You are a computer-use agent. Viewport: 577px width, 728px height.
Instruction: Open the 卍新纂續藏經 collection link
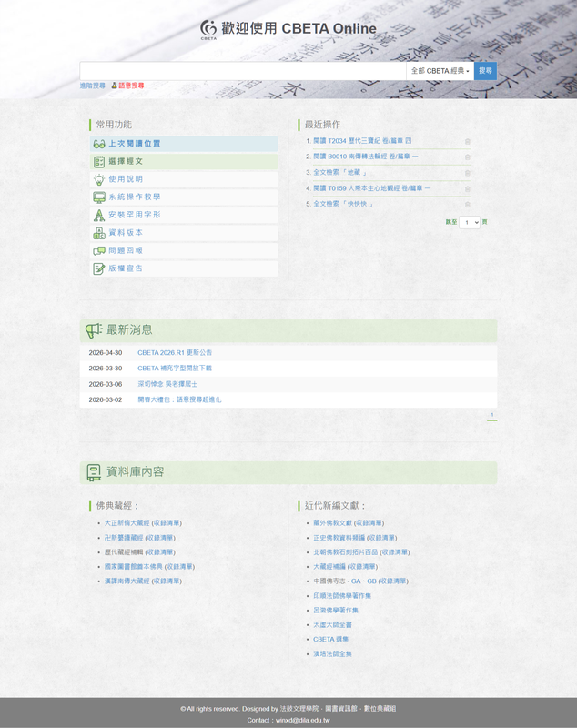pyautogui.click(x=124, y=538)
